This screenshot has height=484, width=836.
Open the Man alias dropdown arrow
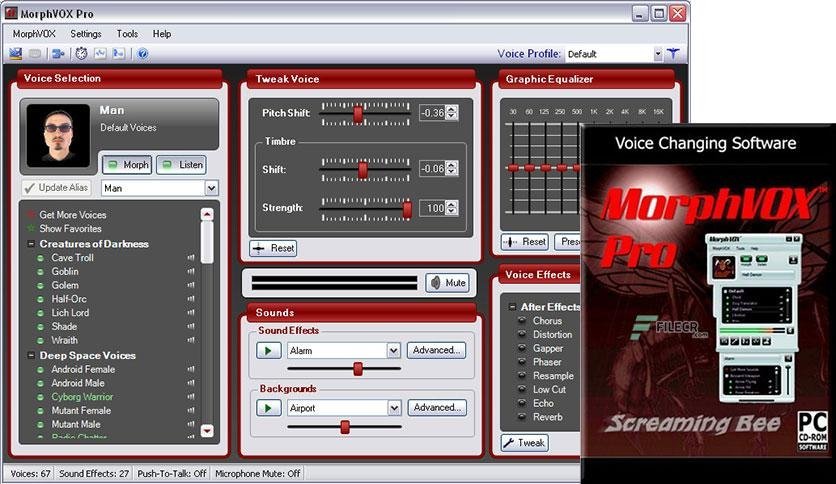tap(212, 188)
